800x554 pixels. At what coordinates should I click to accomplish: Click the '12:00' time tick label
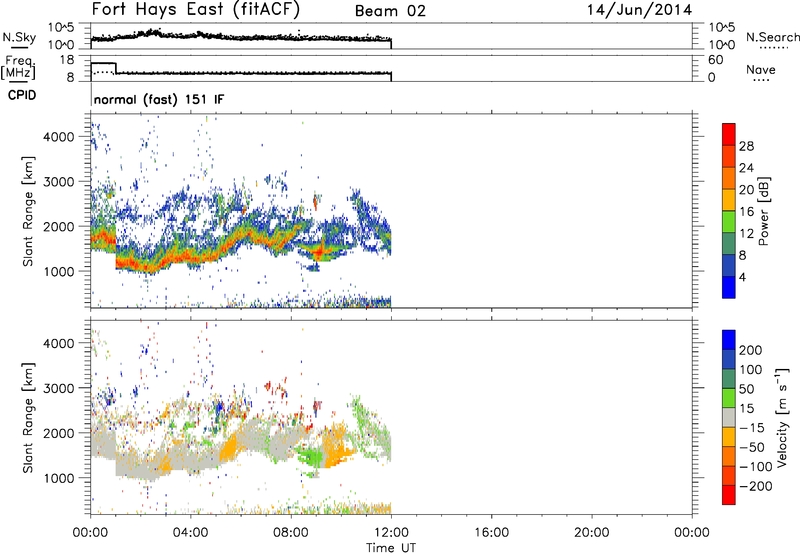[391, 533]
